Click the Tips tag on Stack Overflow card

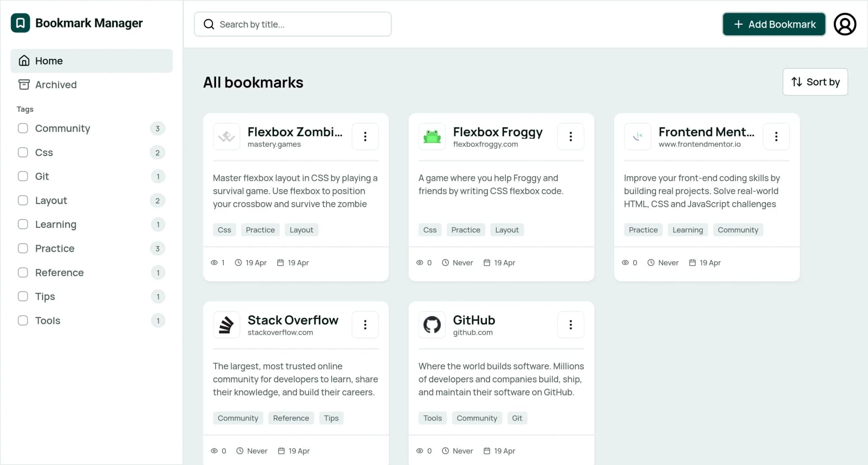click(331, 418)
